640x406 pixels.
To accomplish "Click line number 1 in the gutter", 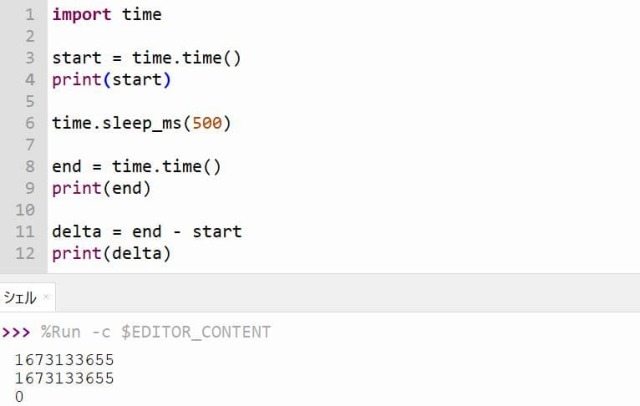I will click(30, 15).
